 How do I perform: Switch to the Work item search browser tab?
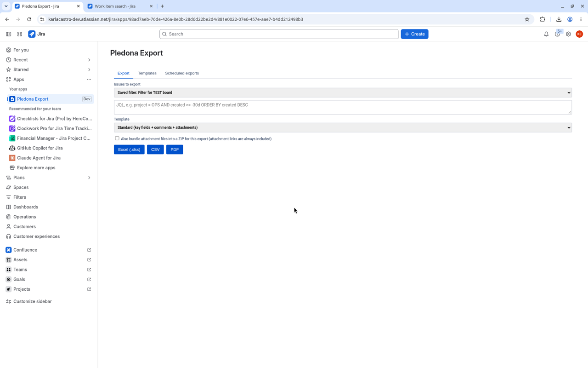coord(120,6)
